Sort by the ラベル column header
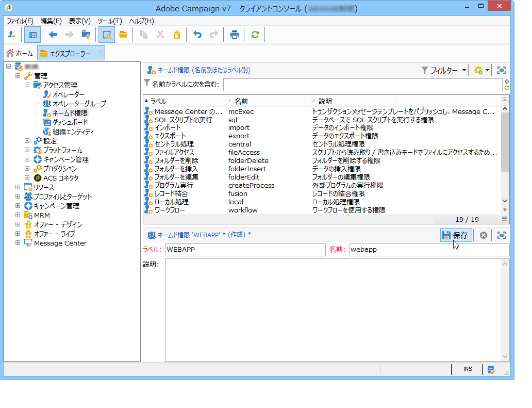Screen dimensions: 532x408 [x=185, y=101]
